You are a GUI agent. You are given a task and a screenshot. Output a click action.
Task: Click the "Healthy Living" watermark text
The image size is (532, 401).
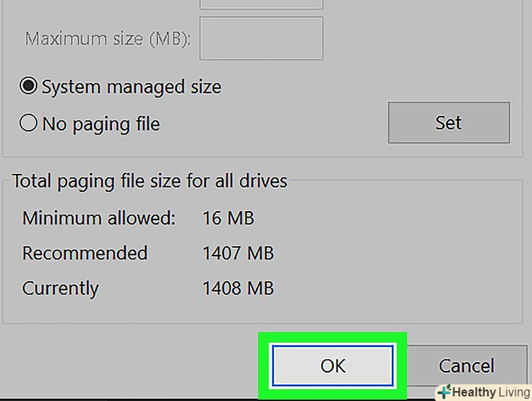click(490, 392)
